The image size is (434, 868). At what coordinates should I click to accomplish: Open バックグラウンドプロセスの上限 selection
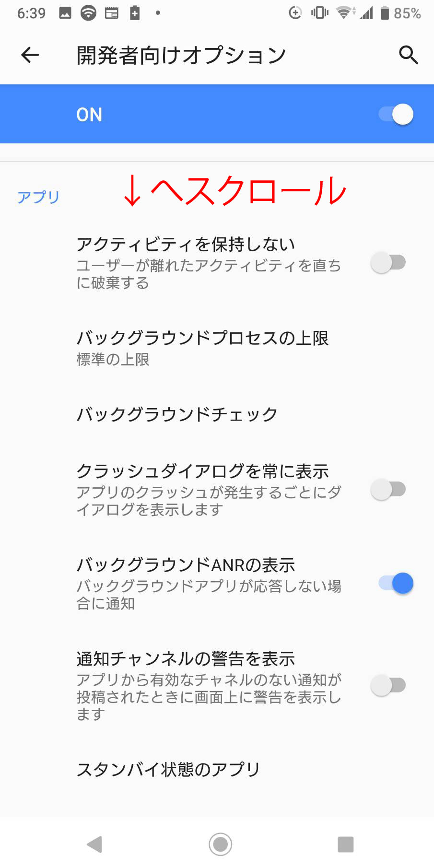[x=202, y=348]
